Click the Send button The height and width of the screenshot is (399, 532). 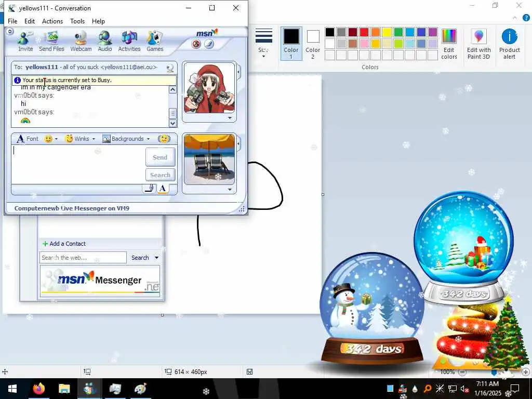(160, 157)
